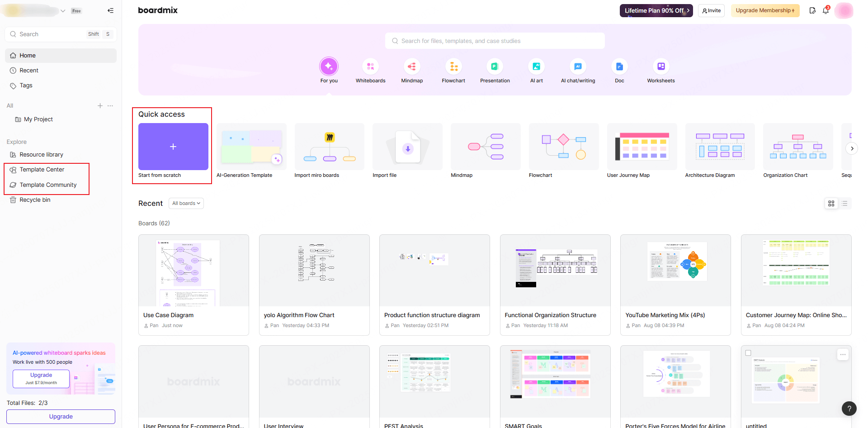The image size is (868, 428).
Task: Click Upgrade Just $7.9/month button
Action: pyautogui.click(x=41, y=379)
